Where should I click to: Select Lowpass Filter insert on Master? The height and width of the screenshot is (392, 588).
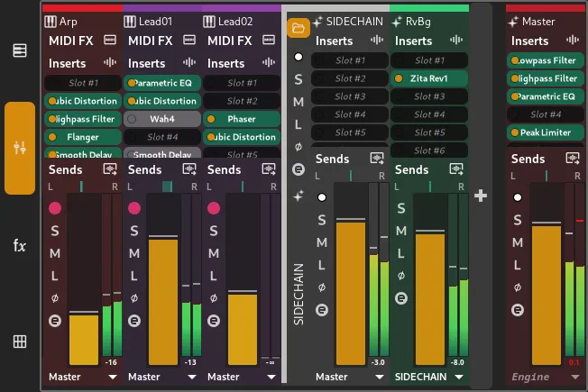tap(546, 60)
